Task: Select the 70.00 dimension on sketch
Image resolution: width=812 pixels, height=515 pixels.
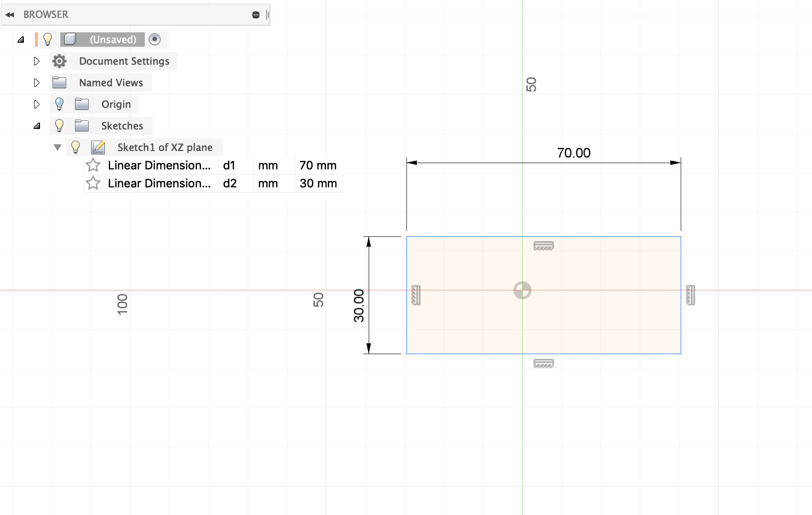Action: [x=574, y=153]
